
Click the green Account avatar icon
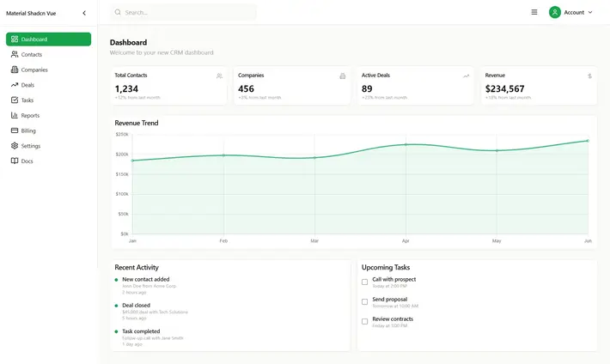pos(555,12)
